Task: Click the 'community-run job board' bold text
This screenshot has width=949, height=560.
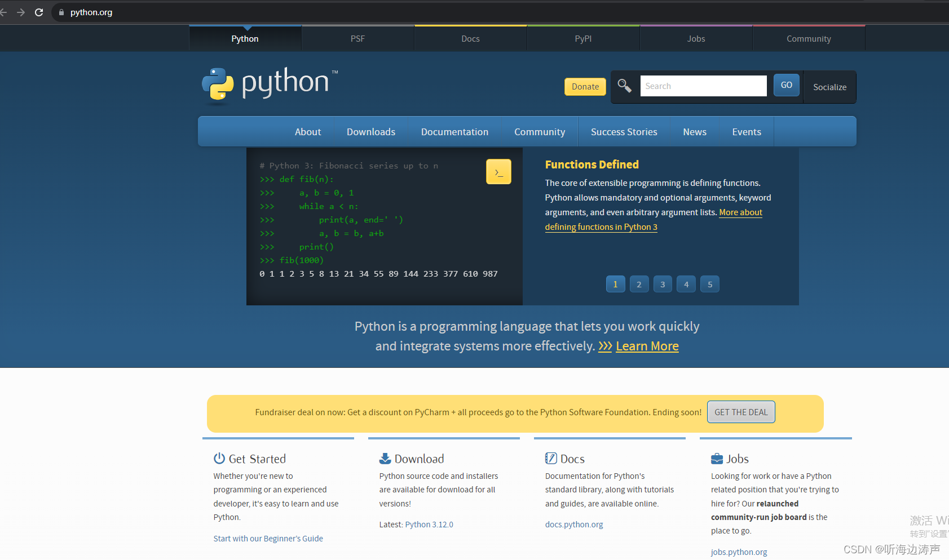Action: (758, 517)
